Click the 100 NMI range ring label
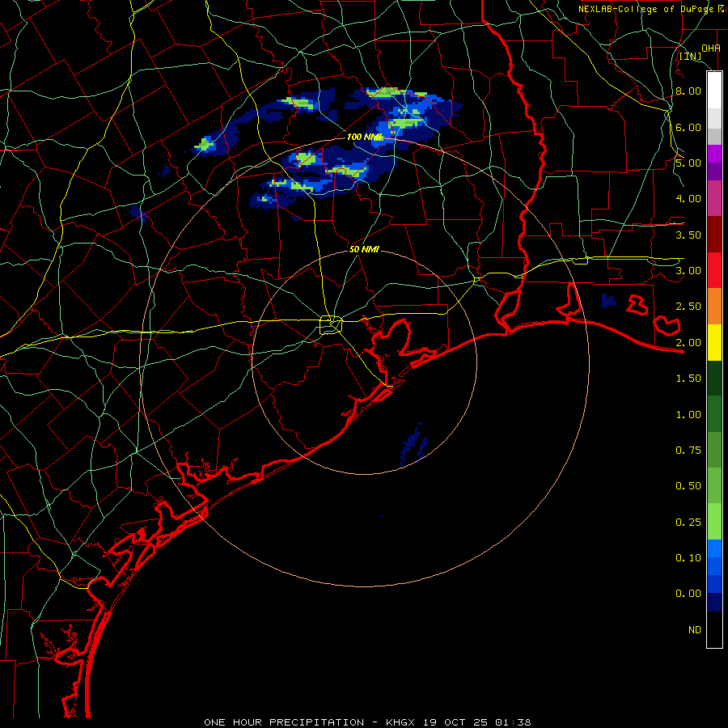This screenshot has width=728, height=728. point(365,137)
